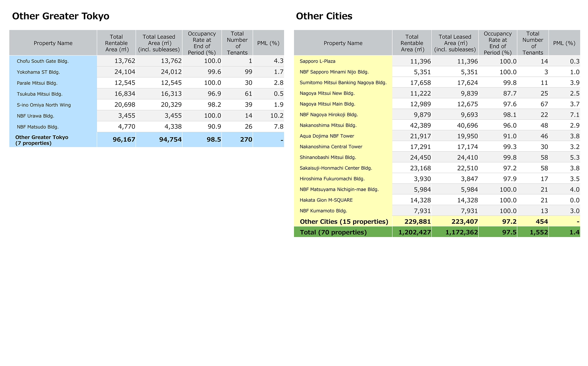The width and height of the screenshot is (588, 366).
Task: Click right table 'Property Name' header
Action: coord(343,43)
